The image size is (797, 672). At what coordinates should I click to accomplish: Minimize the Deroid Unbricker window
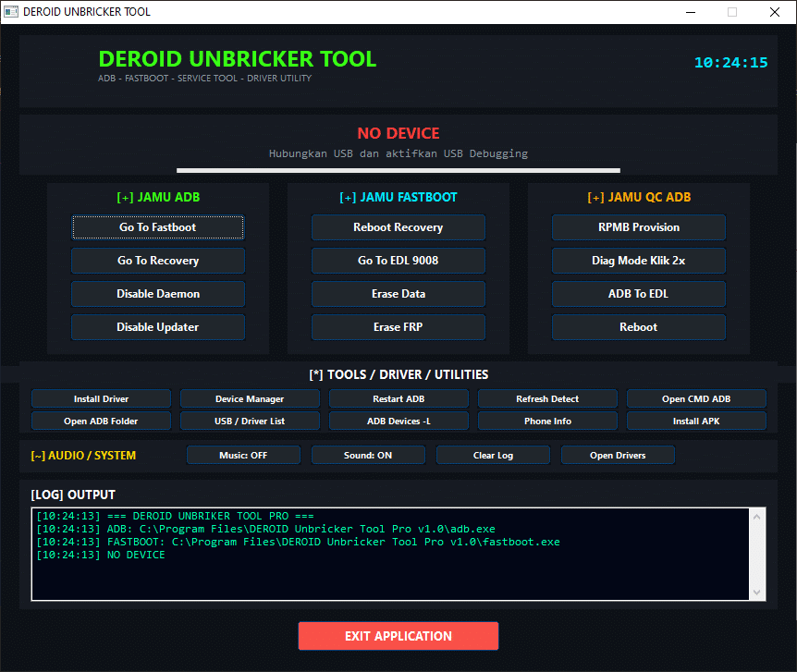tap(691, 12)
